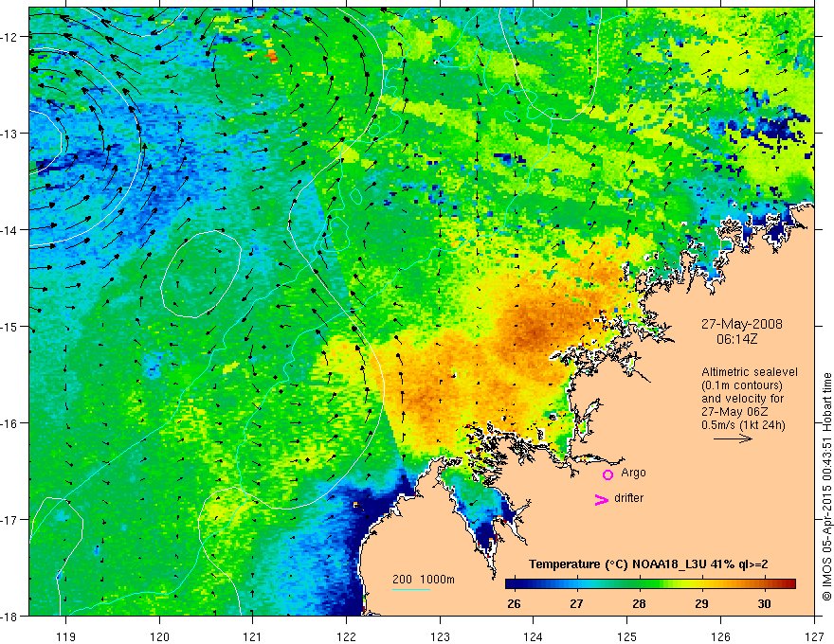This screenshot has width=834, height=644.
Task: Click the magenta drifter arrowhead legend symbol
Action: point(602,499)
